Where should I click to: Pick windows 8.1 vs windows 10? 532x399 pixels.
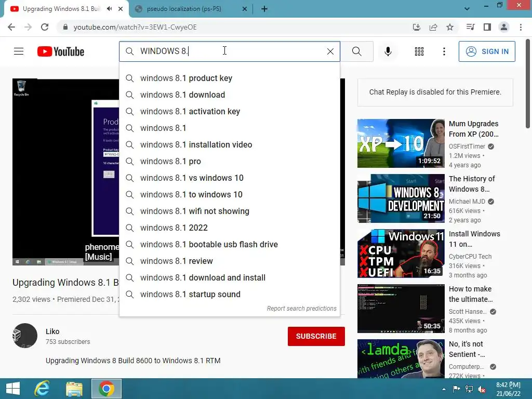tap(229, 178)
